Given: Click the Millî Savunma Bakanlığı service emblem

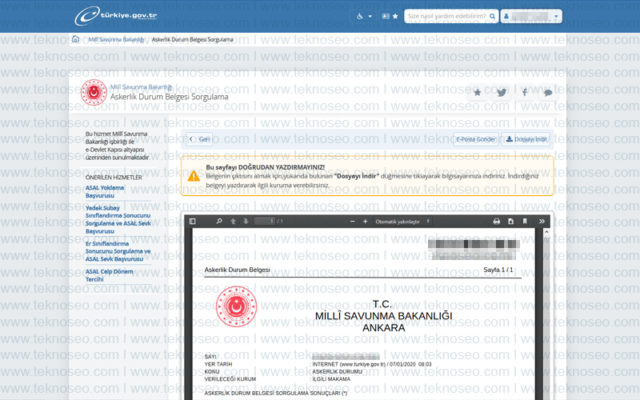Looking at the screenshot, I should [x=94, y=92].
